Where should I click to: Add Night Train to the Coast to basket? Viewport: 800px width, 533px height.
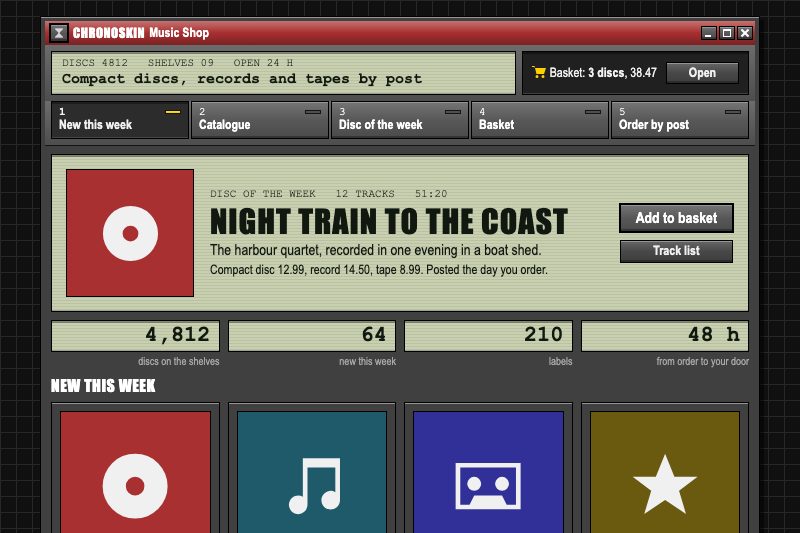coord(676,218)
